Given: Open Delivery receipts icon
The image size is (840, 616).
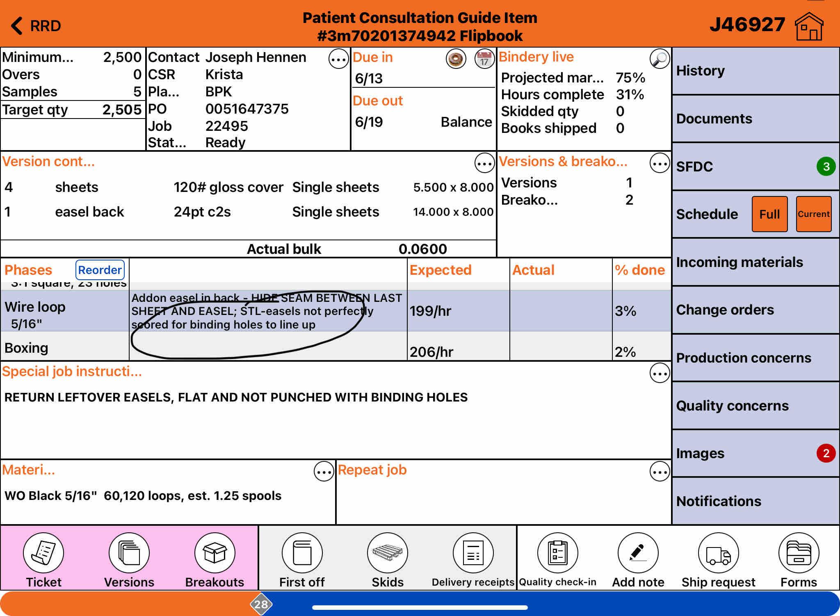Looking at the screenshot, I should tap(473, 553).
